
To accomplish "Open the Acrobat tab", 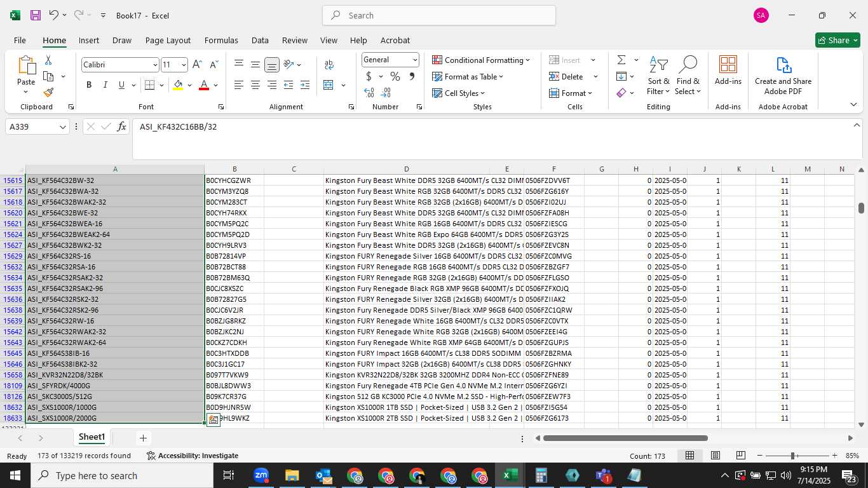I will point(395,40).
